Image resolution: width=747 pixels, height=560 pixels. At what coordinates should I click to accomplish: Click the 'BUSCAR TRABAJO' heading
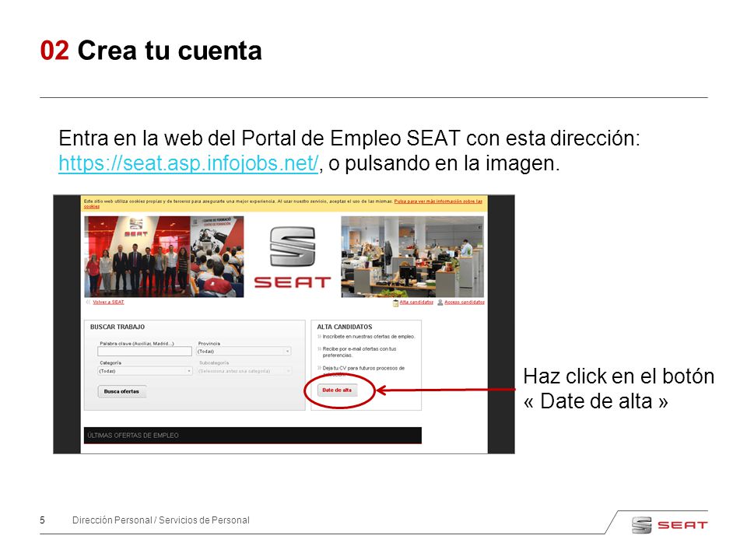[x=117, y=327]
